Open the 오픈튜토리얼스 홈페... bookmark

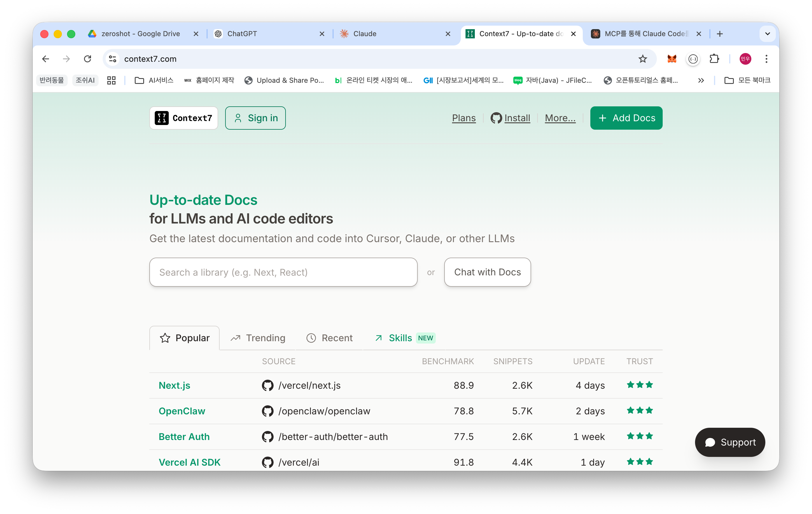(641, 80)
